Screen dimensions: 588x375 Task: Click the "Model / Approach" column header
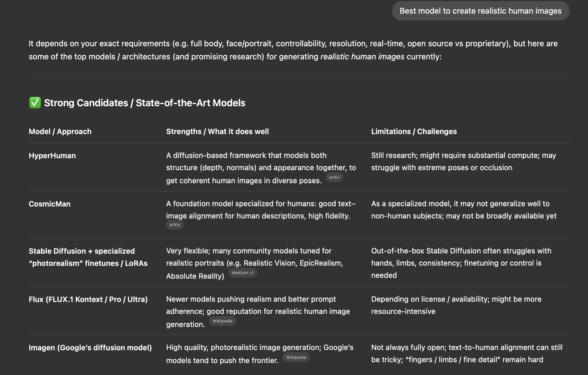click(x=60, y=132)
